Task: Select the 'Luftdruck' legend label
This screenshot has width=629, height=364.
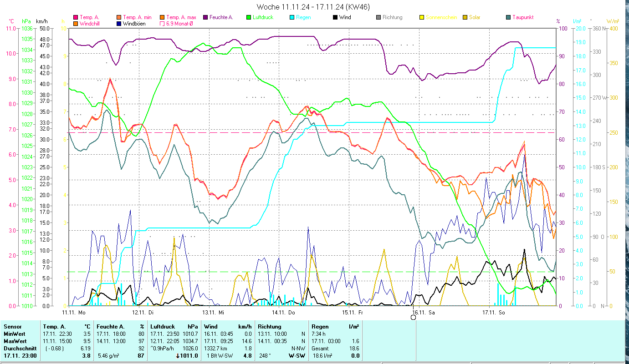Action: coord(263,17)
